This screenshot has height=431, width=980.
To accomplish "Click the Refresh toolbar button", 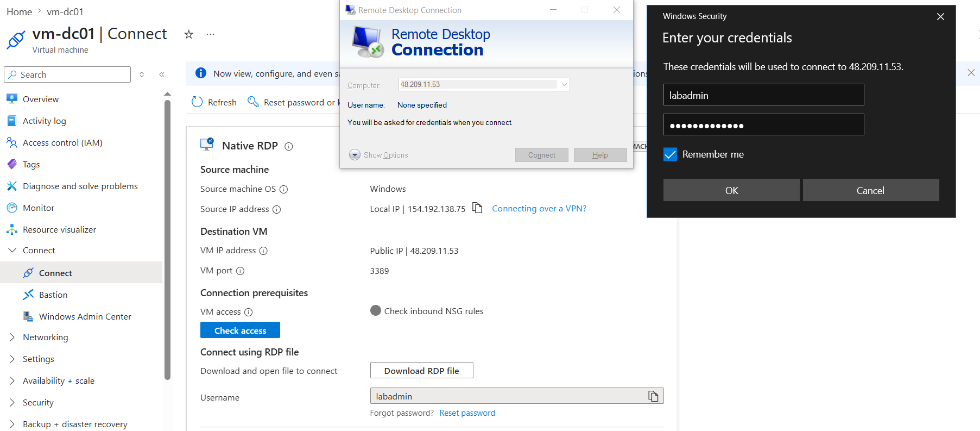I will 214,102.
